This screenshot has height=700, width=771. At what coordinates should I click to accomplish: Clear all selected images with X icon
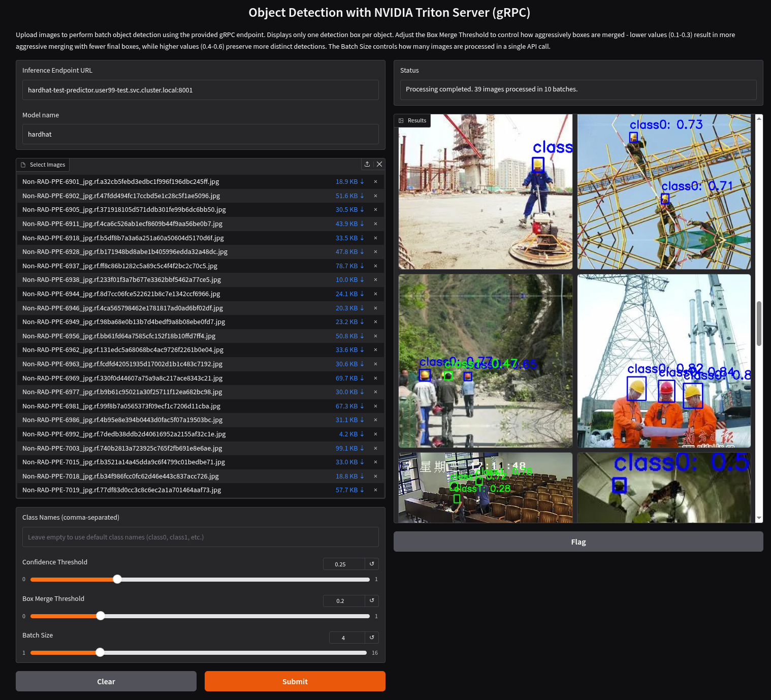pos(379,164)
